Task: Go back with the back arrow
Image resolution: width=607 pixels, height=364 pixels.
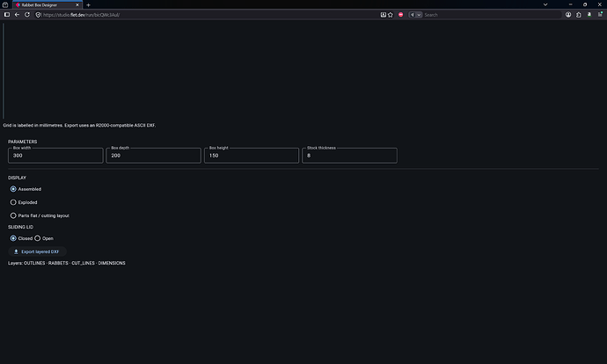Action: pyautogui.click(x=17, y=15)
